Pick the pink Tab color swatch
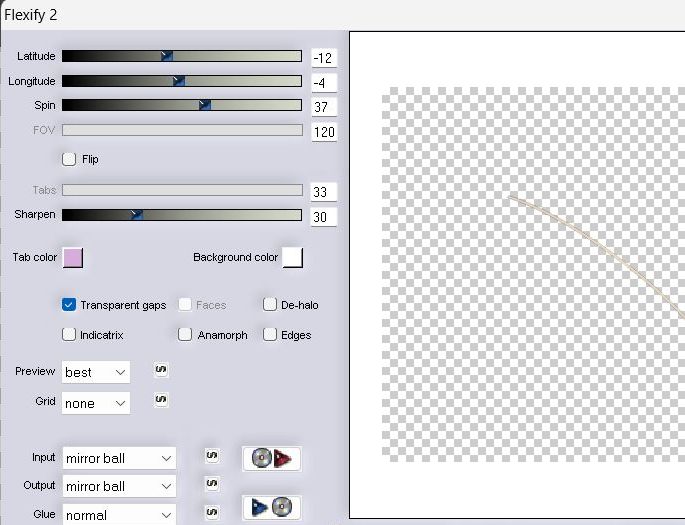Viewport: 685px width, 525px height. (73, 258)
